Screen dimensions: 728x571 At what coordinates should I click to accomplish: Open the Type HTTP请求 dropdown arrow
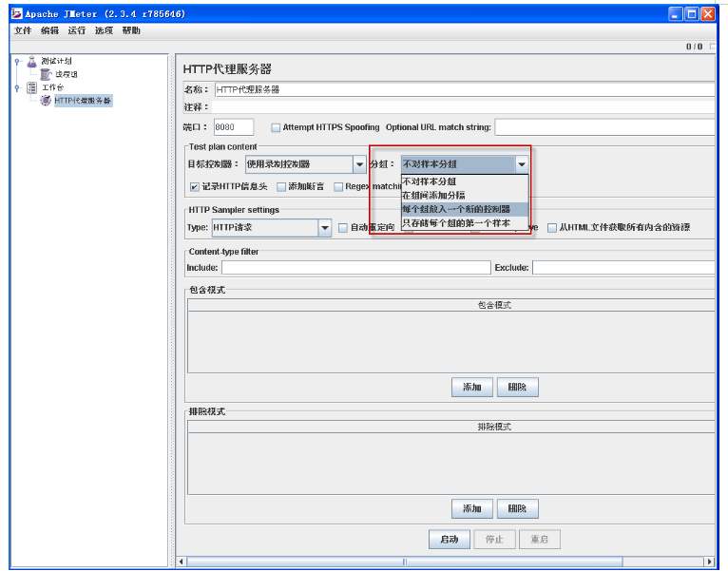[324, 228]
